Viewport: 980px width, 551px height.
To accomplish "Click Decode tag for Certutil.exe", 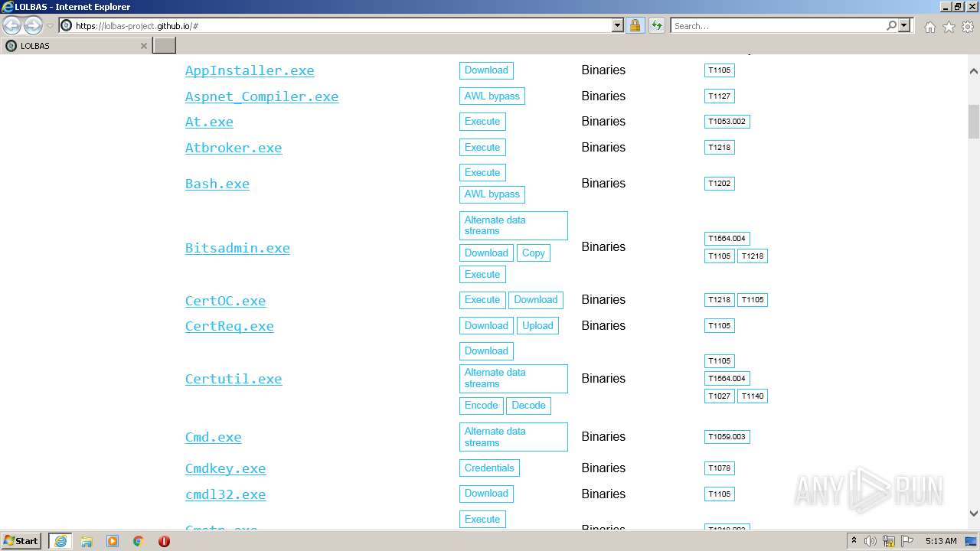I will point(528,406).
